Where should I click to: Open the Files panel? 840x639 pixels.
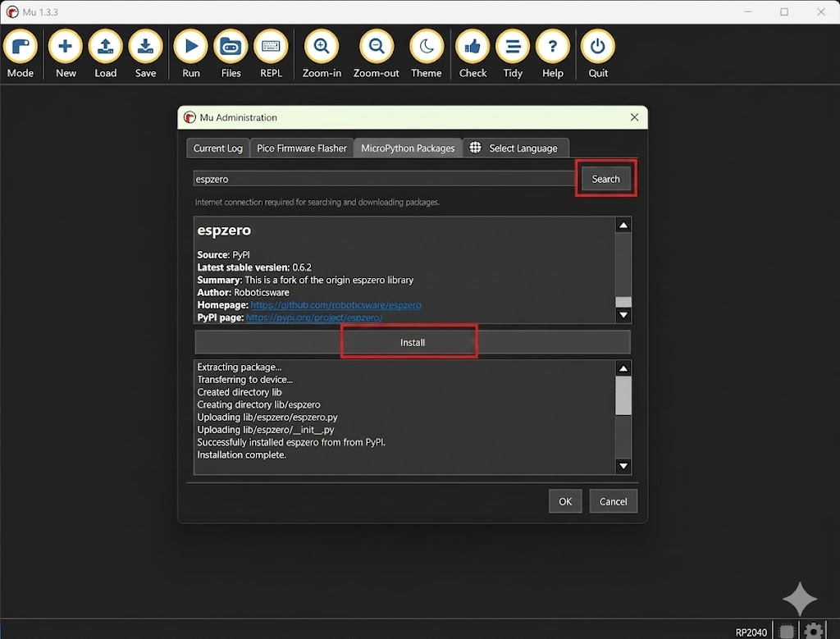231,54
